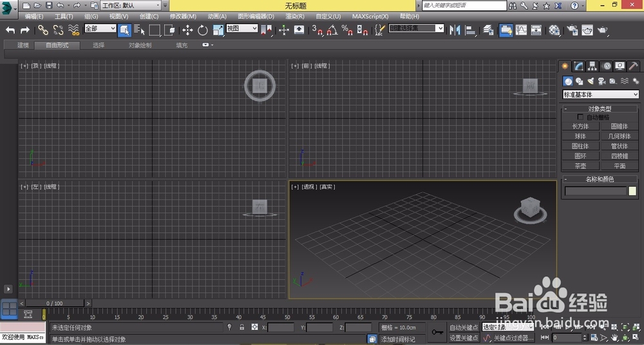This screenshot has width=644, height=345.
Task: Click the Undo arrow in the main toolbar
Action: [11, 30]
